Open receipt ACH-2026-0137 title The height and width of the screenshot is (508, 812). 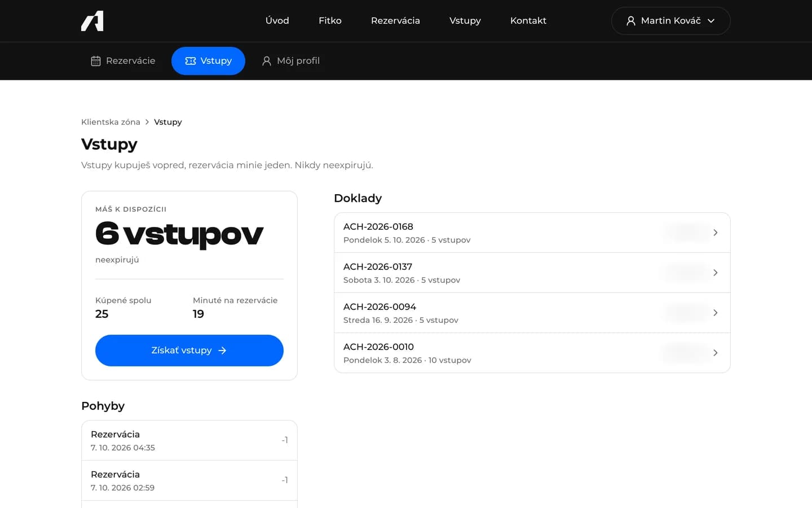(378, 266)
